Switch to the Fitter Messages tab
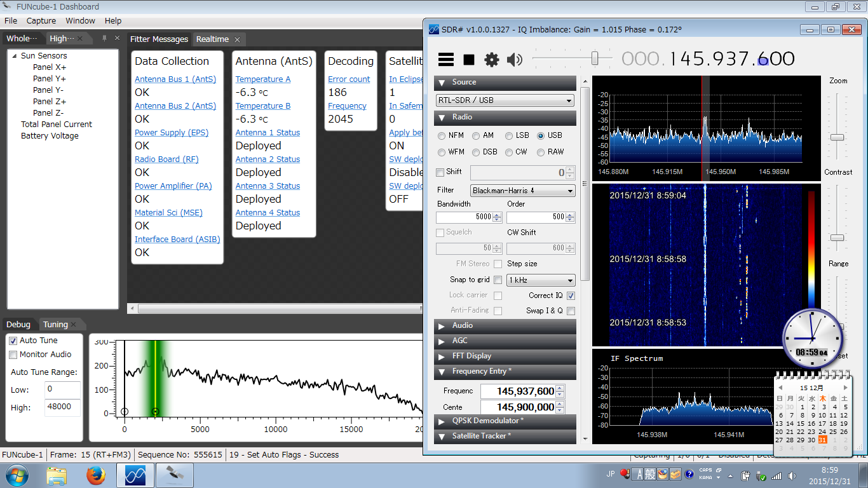868x488 pixels. point(159,39)
